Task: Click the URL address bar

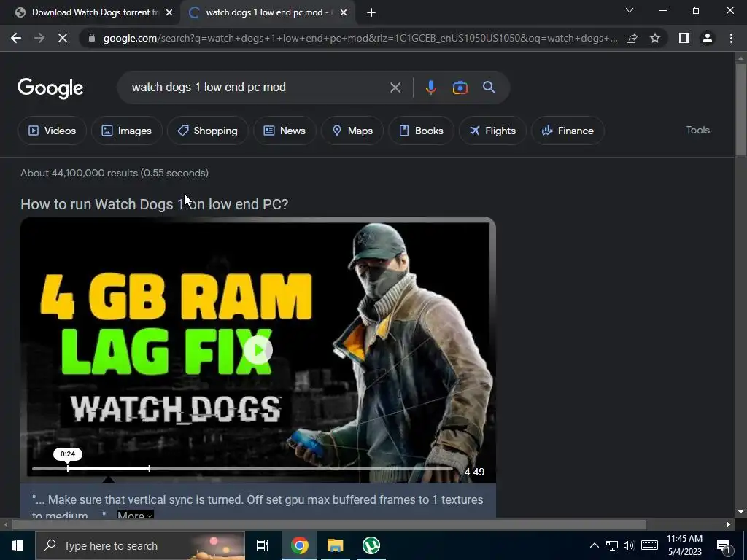Action: click(x=360, y=38)
